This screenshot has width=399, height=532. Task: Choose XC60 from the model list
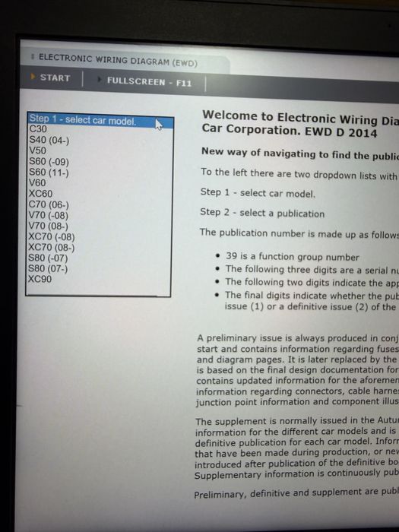(100, 194)
